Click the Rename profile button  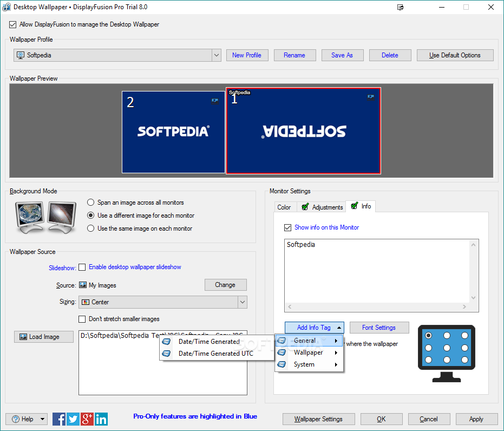tap(294, 55)
